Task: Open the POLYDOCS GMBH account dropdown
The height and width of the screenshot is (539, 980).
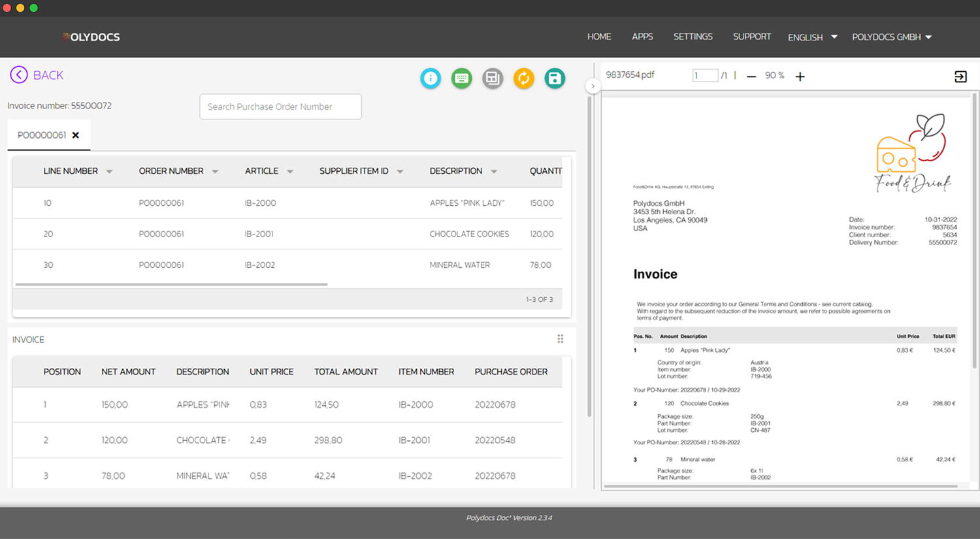Action: click(x=892, y=37)
